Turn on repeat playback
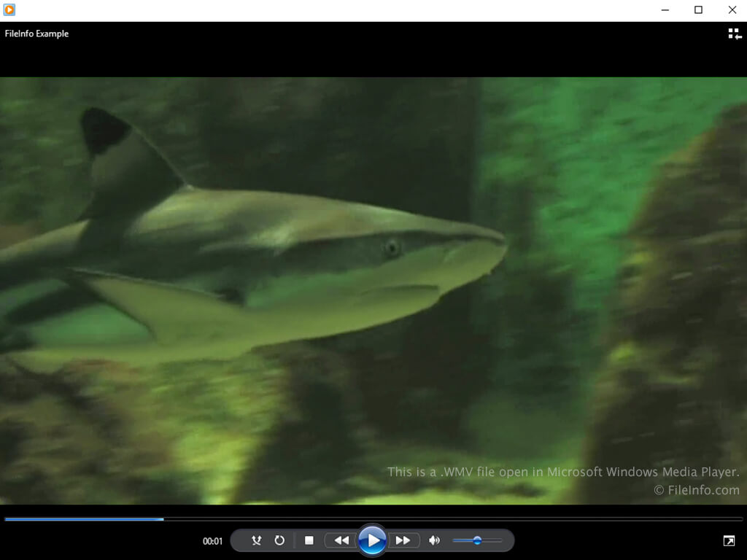Screen dimensions: 747x560 click(x=279, y=540)
